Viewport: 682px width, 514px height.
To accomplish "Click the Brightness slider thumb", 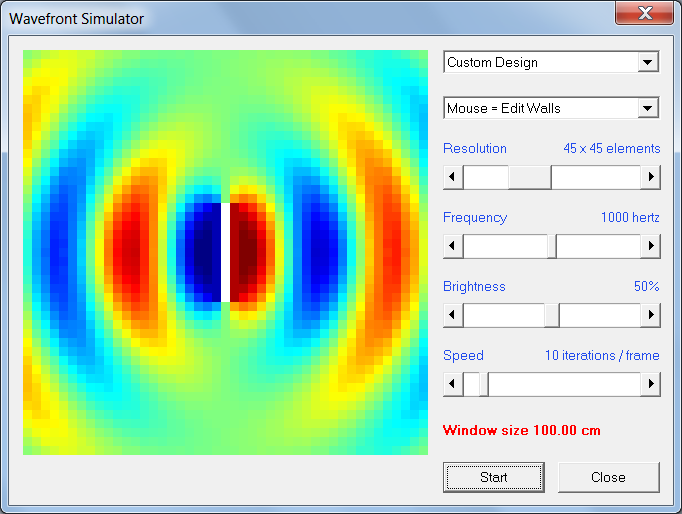I will click(552, 315).
